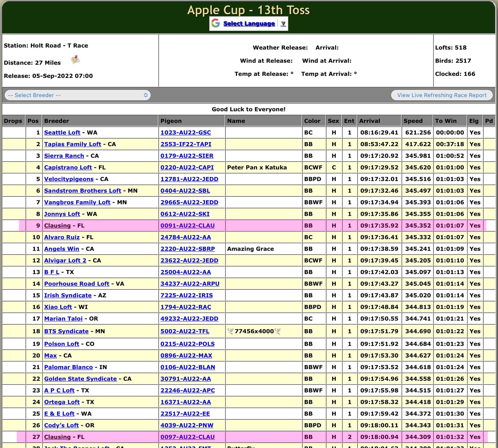
Task: Click the Breeder column header
Action: [x=56, y=121]
